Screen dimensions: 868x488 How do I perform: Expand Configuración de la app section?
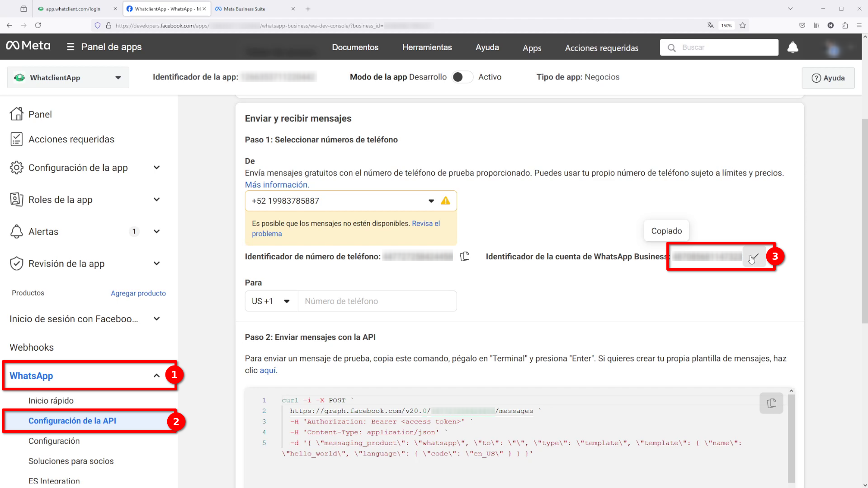[x=156, y=168]
